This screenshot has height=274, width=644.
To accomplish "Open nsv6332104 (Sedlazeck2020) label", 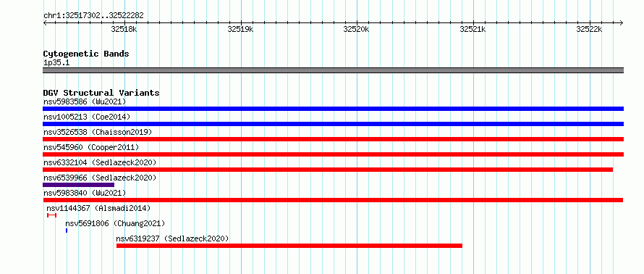I will [100, 162].
